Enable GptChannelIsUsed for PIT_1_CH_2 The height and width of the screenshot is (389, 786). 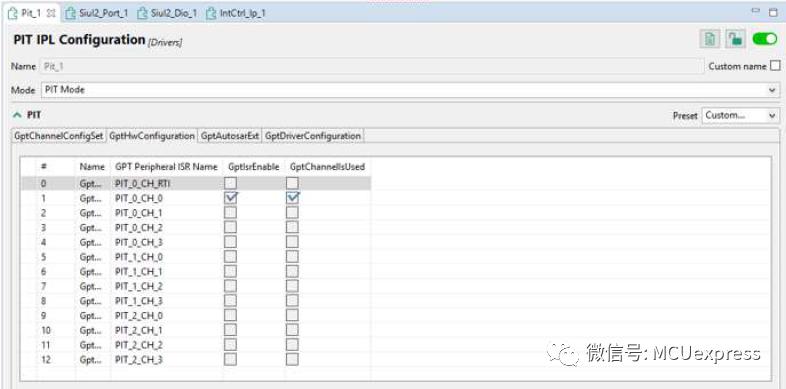[292, 286]
